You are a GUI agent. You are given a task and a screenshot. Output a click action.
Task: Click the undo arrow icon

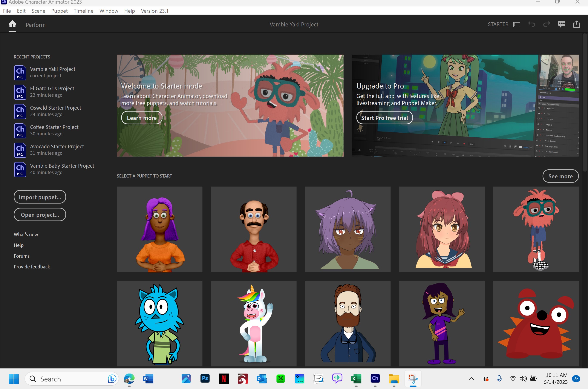point(531,24)
